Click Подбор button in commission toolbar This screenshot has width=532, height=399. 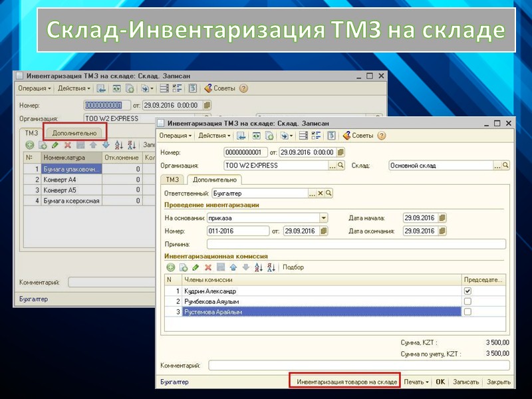click(x=293, y=267)
